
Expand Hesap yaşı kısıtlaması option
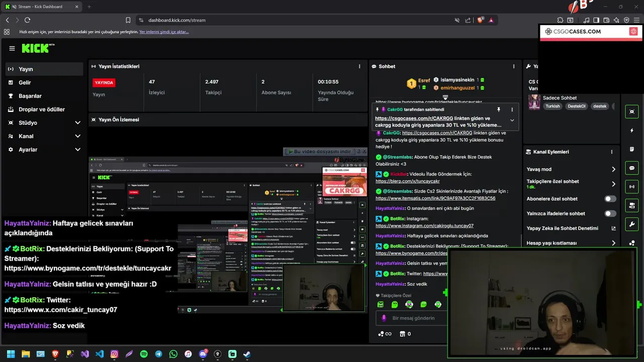pyautogui.click(x=613, y=243)
